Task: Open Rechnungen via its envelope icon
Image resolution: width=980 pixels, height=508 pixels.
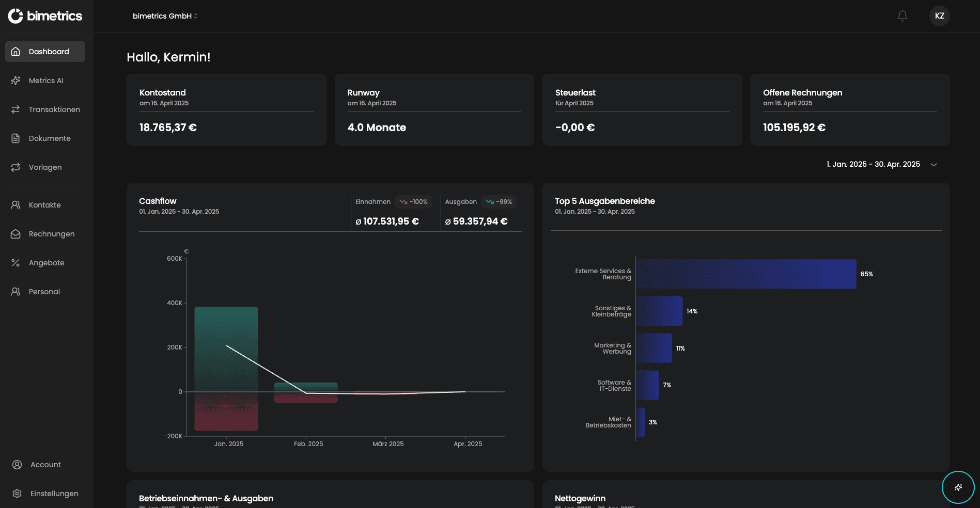Action: point(15,234)
